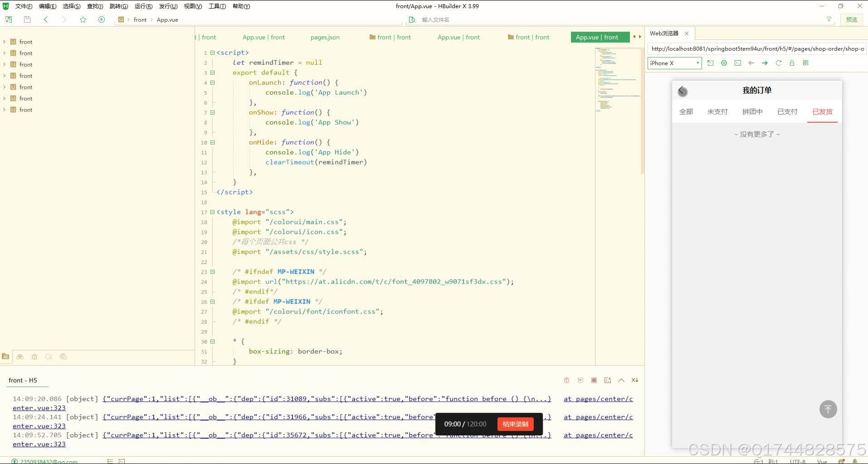Select the 全部 order tab
The image size is (868, 464).
(686, 111)
